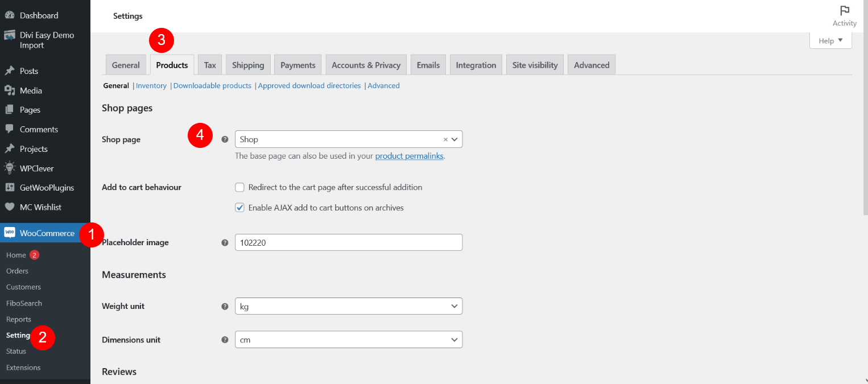Open Home in WooCommerce submenu
This screenshot has width=868, height=384.
pos(16,255)
